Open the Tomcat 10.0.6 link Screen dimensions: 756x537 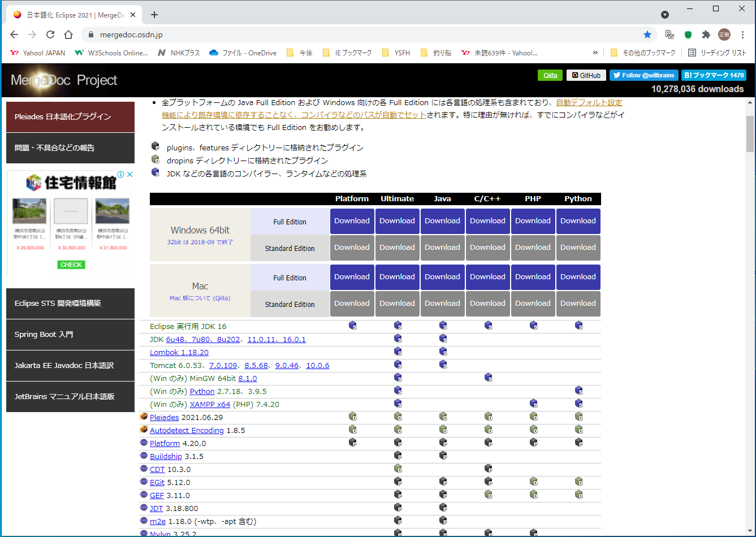[x=318, y=365]
